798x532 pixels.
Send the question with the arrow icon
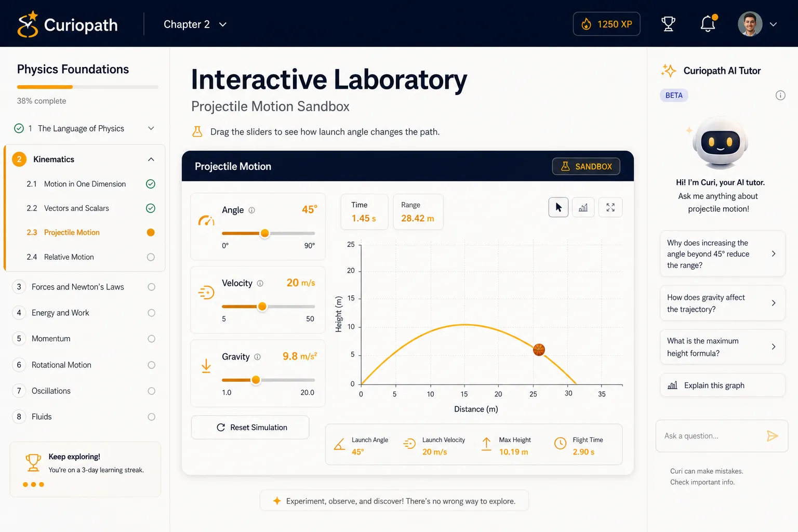773,436
